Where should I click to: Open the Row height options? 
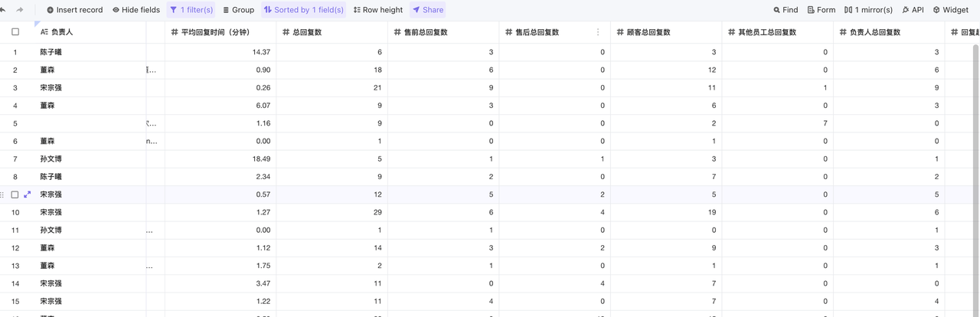[x=378, y=10]
